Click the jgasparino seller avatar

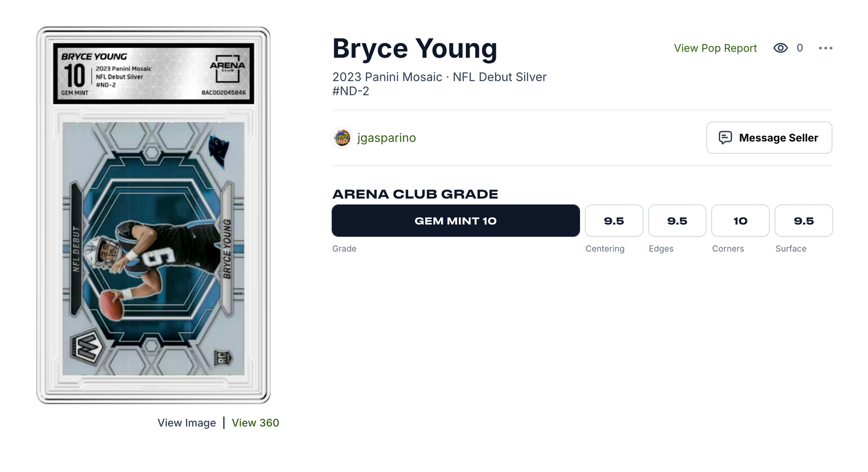(x=342, y=138)
